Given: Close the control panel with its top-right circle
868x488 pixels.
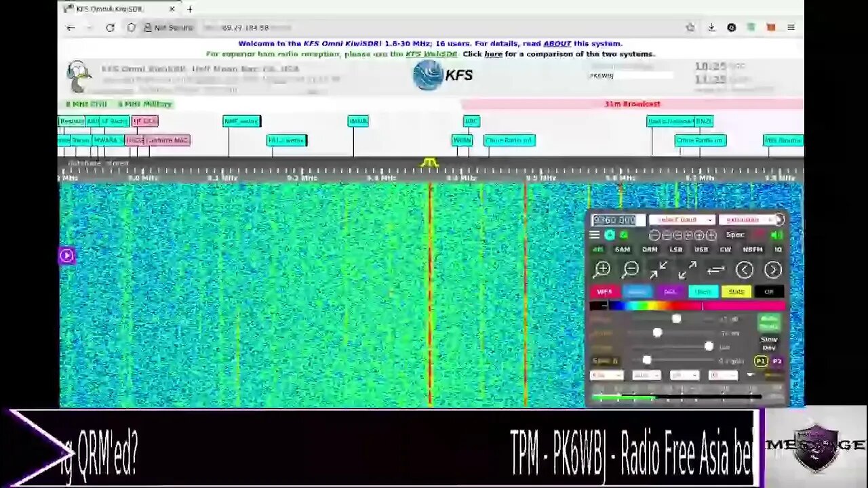Looking at the screenshot, I should [779, 220].
